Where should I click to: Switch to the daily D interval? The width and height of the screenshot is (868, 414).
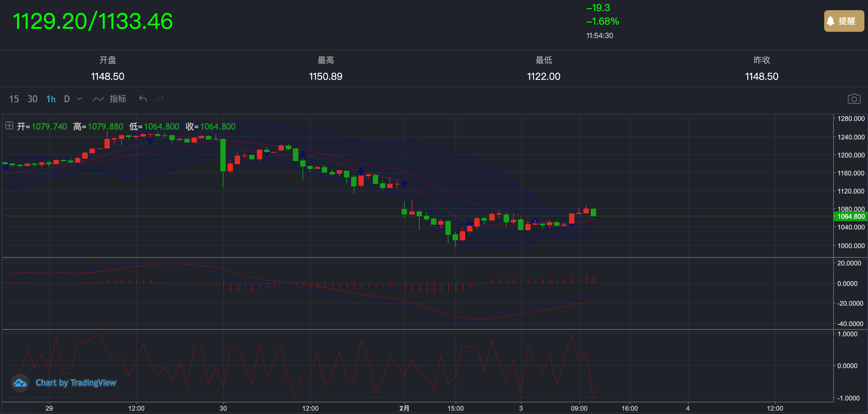[x=67, y=99]
